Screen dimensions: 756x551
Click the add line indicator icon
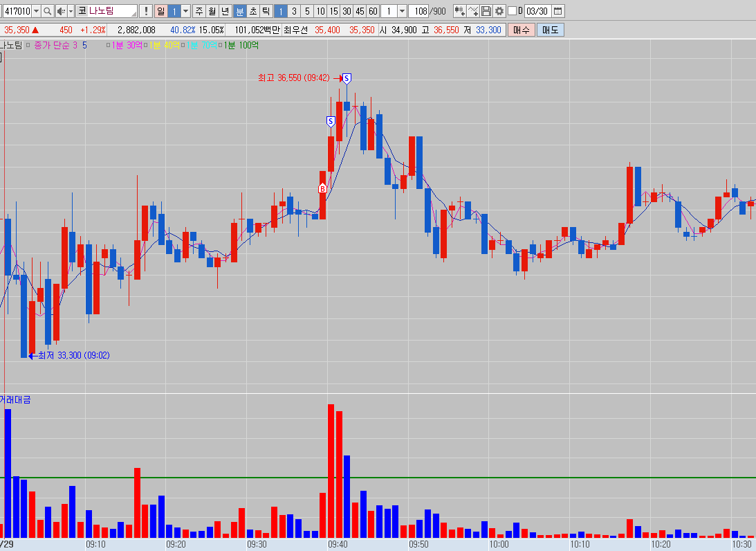coord(473,11)
